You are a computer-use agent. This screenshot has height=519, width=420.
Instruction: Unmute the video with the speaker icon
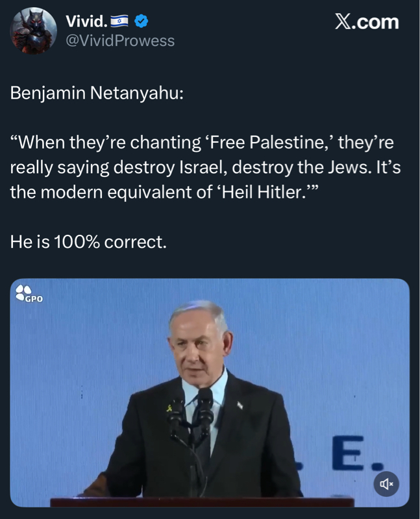pyautogui.click(x=386, y=483)
